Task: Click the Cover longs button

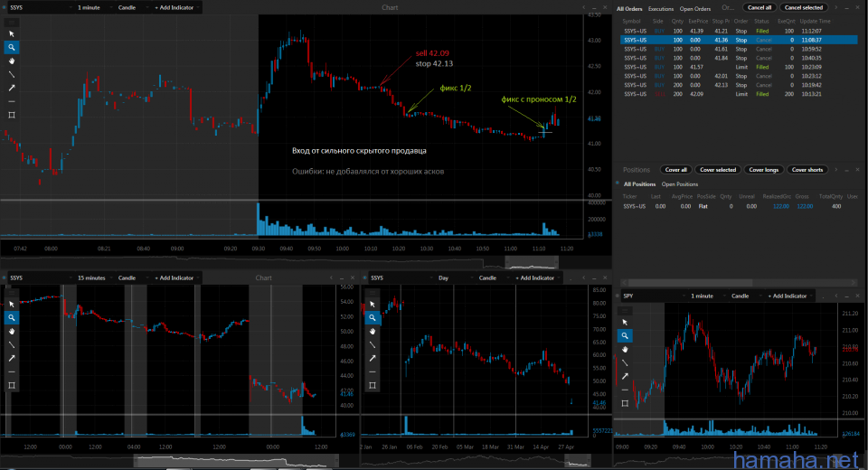Action: (764, 170)
